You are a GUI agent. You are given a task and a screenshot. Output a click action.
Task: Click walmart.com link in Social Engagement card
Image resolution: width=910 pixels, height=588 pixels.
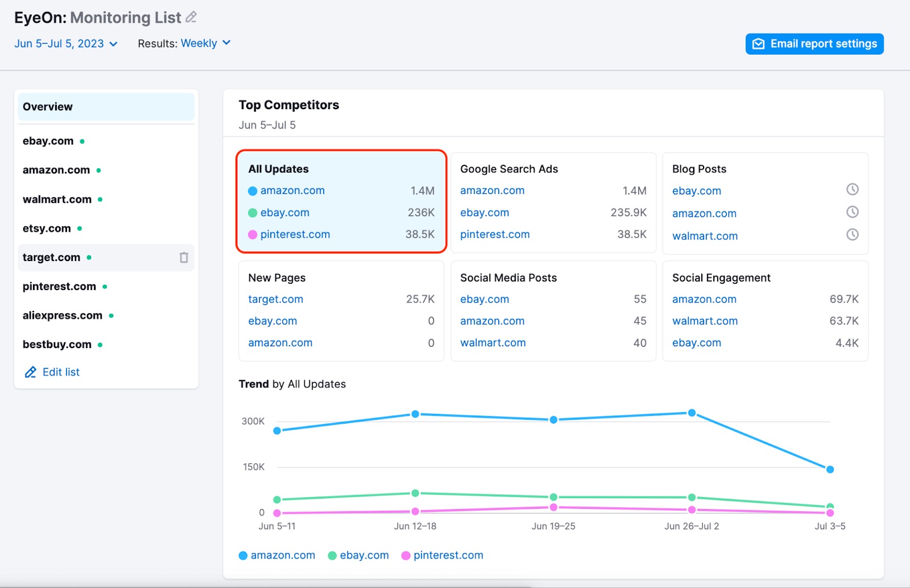(705, 321)
